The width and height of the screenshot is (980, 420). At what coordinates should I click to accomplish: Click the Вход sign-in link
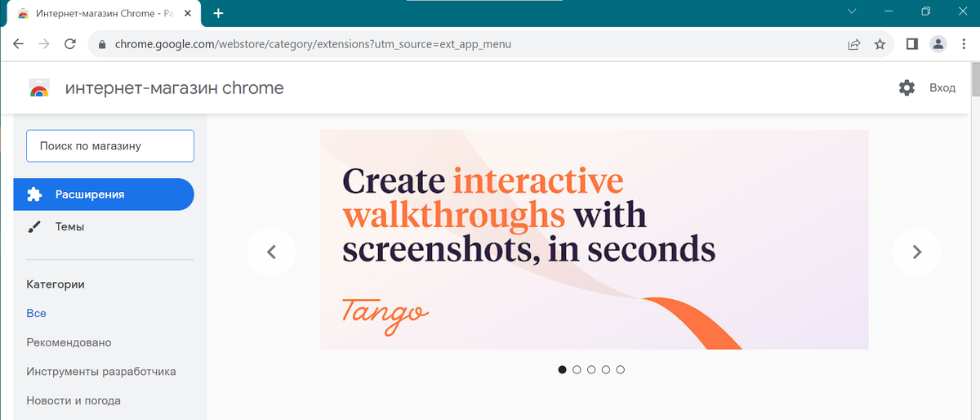(942, 88)
